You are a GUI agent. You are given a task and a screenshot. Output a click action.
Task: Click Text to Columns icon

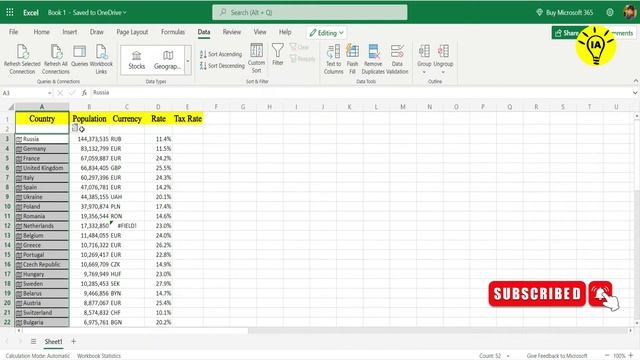click(x=333, y=52)
